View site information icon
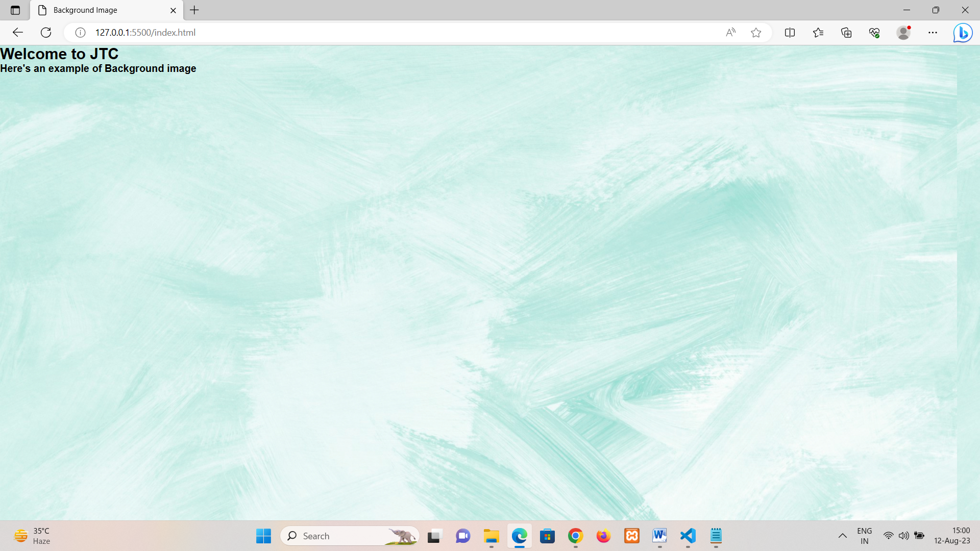980x551 pixels. tap(80, 33)
